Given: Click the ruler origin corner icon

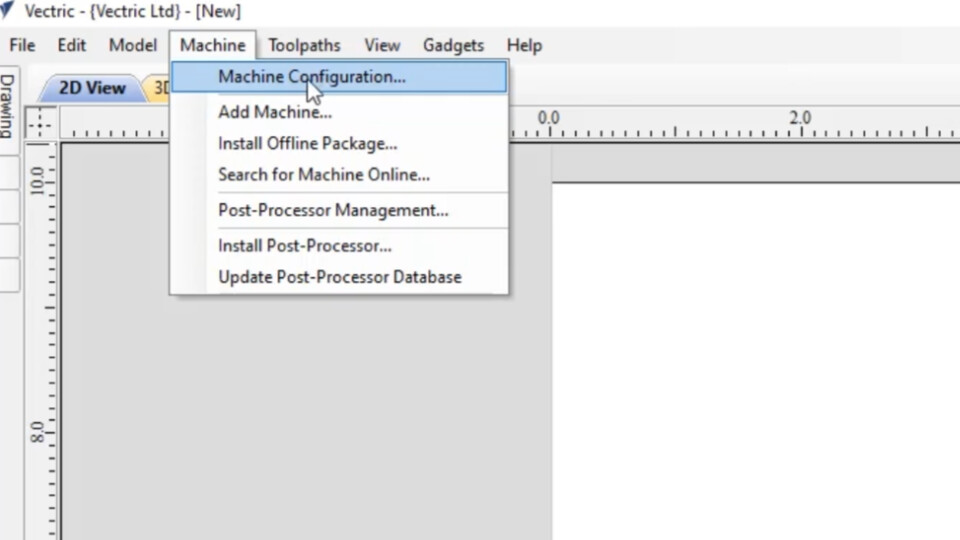Looking at the screenshot, I should tap(40, 123).
